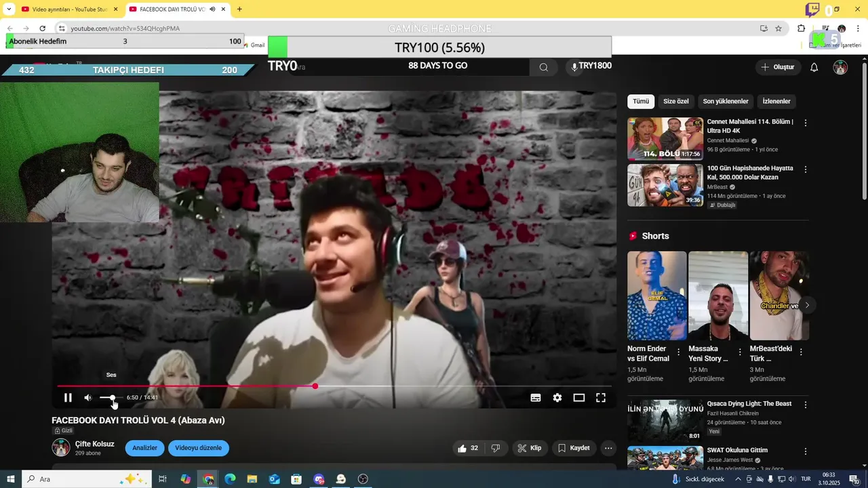
Task: Open Chrome extensions puzzle icon
Action: click(801, 28)
